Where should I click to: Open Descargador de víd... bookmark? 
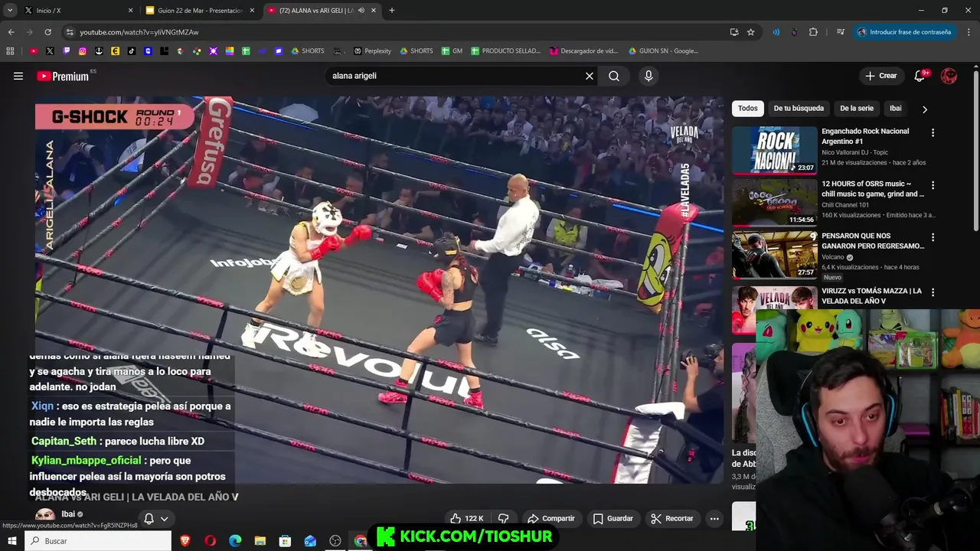tap(583, 51)
